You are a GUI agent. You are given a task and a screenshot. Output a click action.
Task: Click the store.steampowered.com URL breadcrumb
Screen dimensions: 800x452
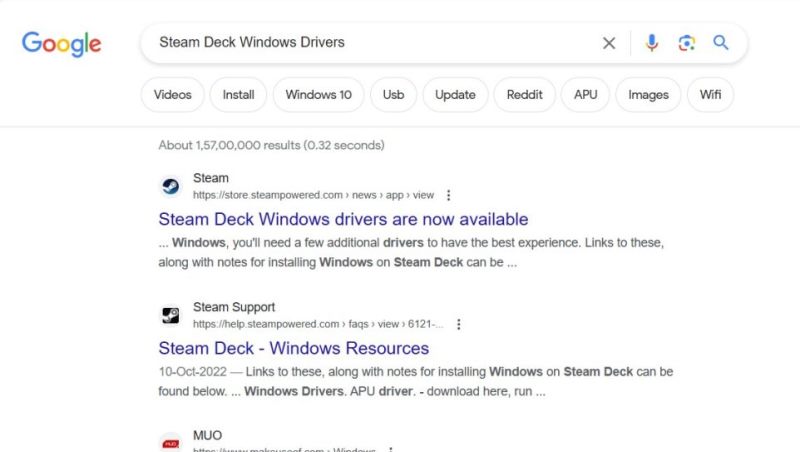point(313,195)
